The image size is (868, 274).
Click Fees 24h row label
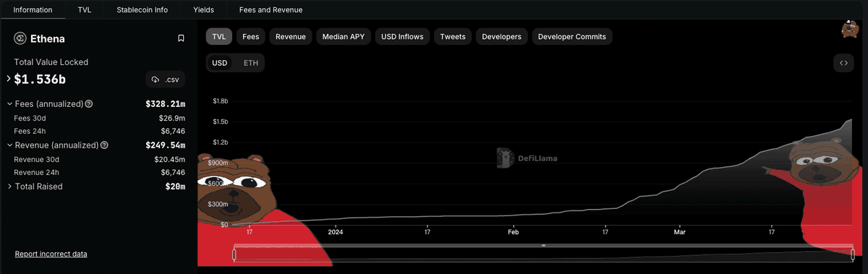click(x=30, y=131)
